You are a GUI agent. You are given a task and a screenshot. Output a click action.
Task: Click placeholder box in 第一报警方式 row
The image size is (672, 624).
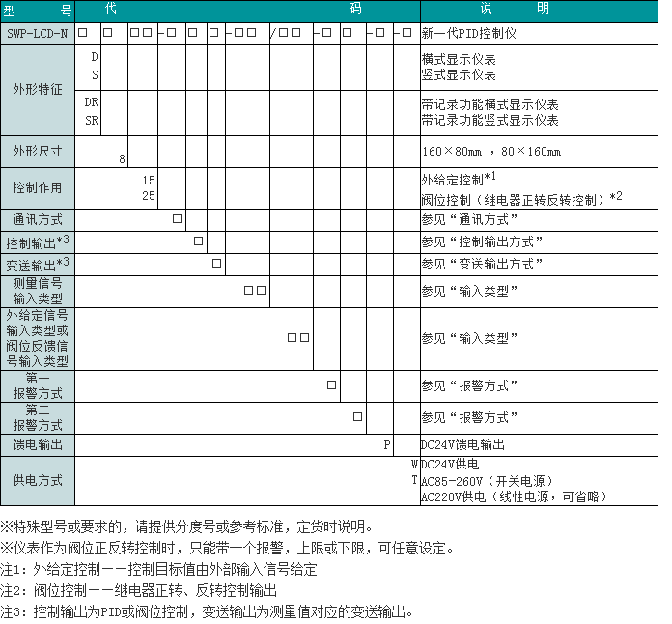(x=332, y=385)
